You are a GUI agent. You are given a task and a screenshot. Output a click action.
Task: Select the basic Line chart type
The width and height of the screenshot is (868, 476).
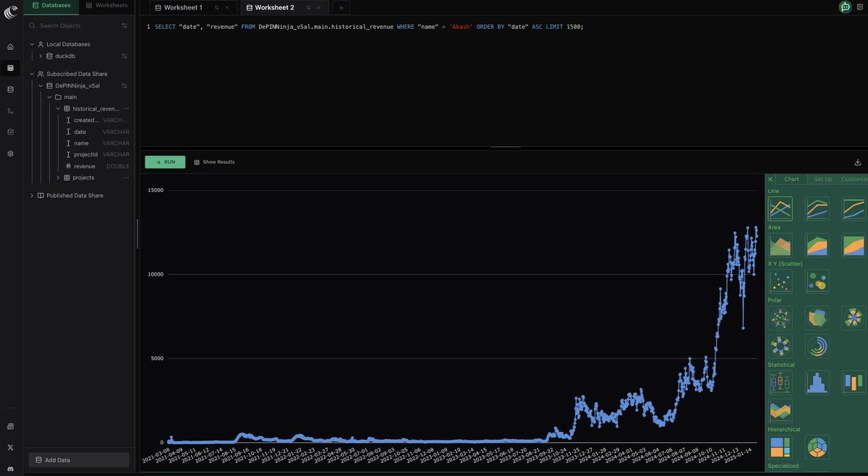point(780,208)
